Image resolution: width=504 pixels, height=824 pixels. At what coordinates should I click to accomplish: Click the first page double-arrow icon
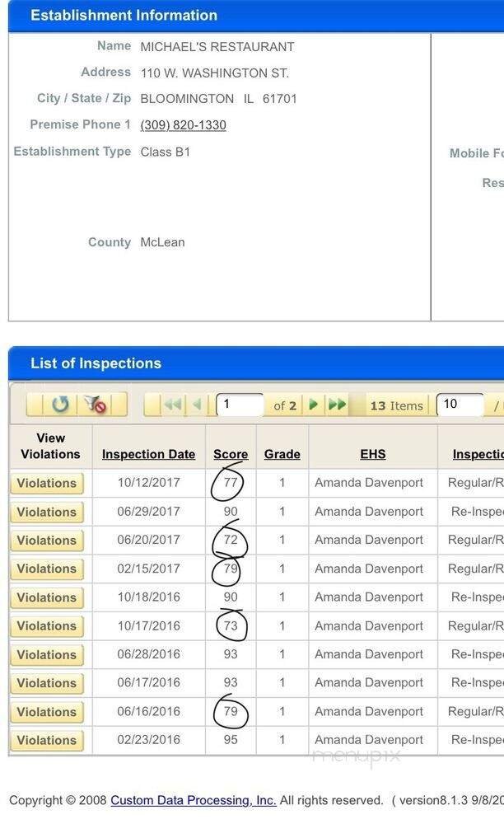click(x=173, y=405)
